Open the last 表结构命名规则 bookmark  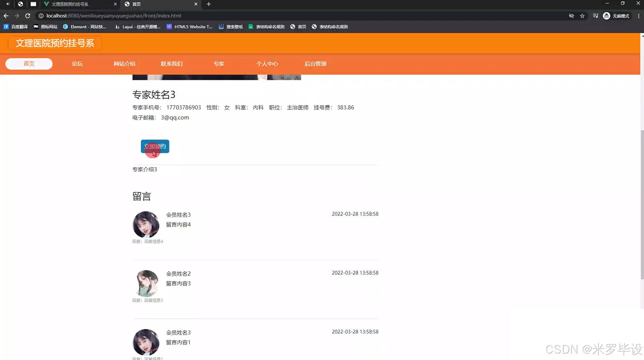(330, 27)
